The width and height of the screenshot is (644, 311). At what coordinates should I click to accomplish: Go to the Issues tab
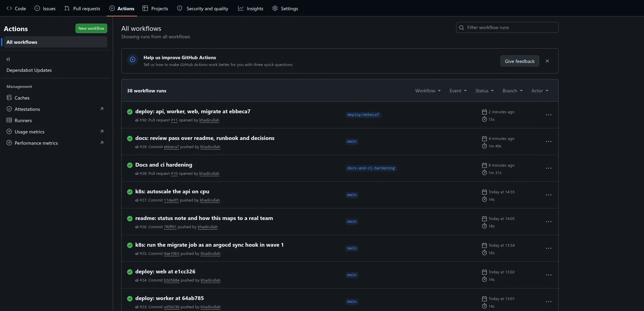[45, 8]
